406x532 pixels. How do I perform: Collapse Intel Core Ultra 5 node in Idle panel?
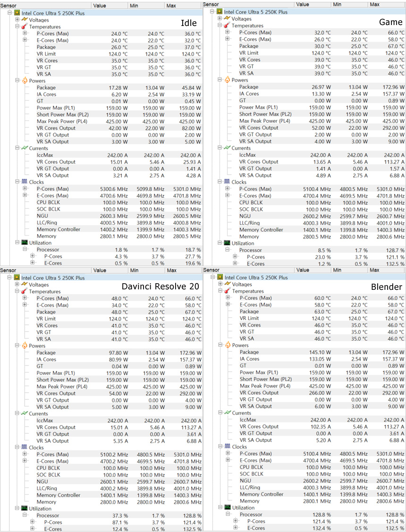tap(10, 13)
